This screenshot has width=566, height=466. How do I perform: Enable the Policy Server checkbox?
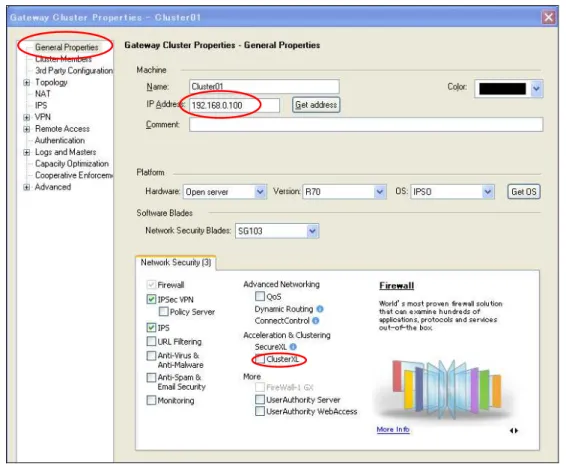164,311
